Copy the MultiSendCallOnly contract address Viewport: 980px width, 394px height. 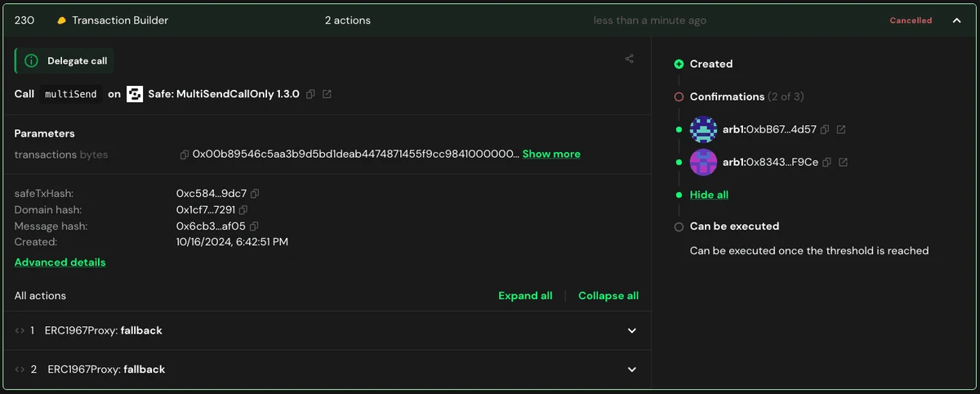click(310, 94)
